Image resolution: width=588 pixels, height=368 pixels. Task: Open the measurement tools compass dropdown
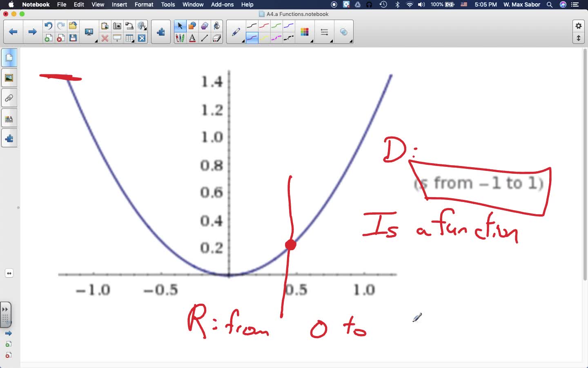[x=142, y=26]
